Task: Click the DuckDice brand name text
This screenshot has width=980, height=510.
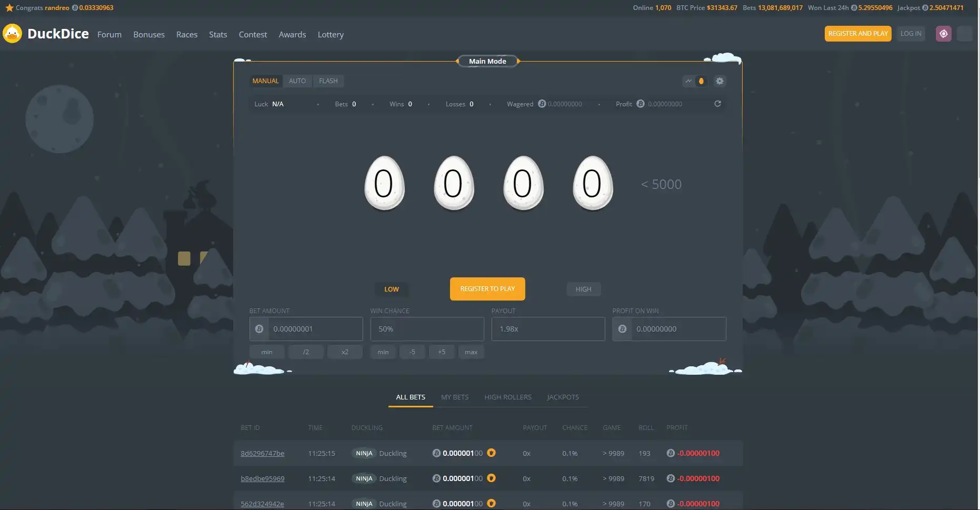Action: coord(58,34)
